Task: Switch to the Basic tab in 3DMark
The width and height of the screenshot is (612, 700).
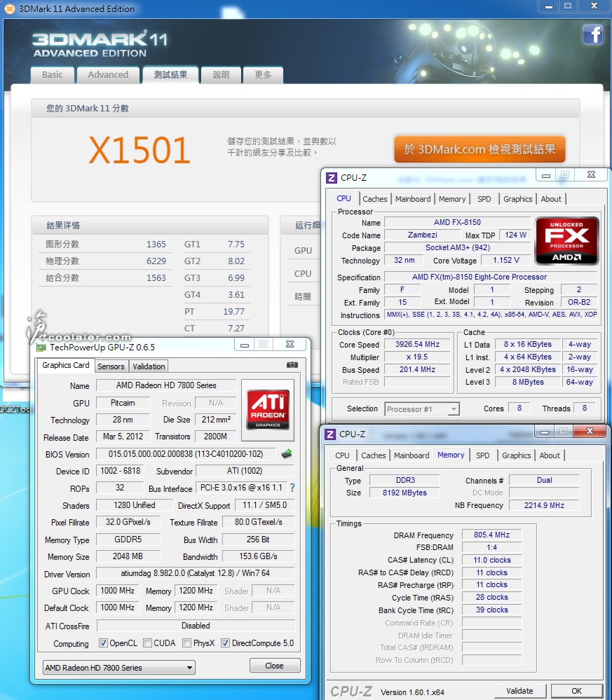Action: point(53,75)
